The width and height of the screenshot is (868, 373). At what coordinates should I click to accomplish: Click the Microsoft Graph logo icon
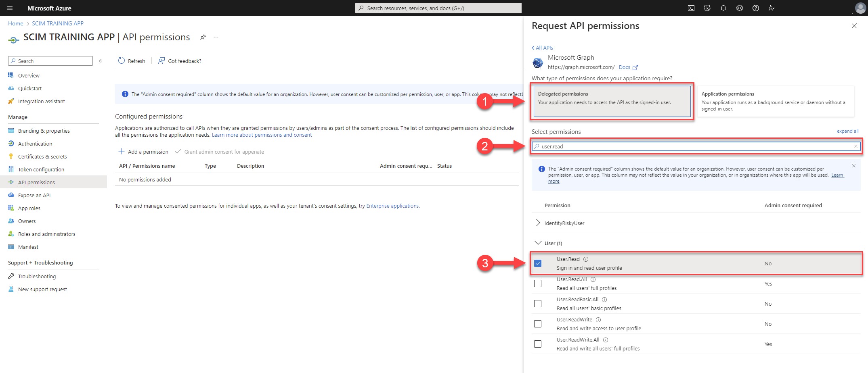tap(538, 63)
